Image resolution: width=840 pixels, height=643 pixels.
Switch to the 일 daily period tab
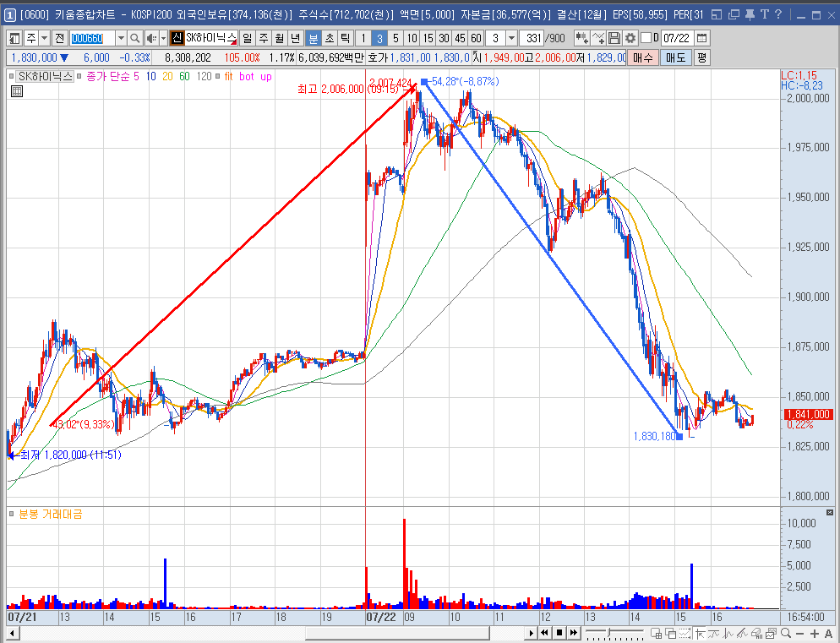(x=247, y=38)
